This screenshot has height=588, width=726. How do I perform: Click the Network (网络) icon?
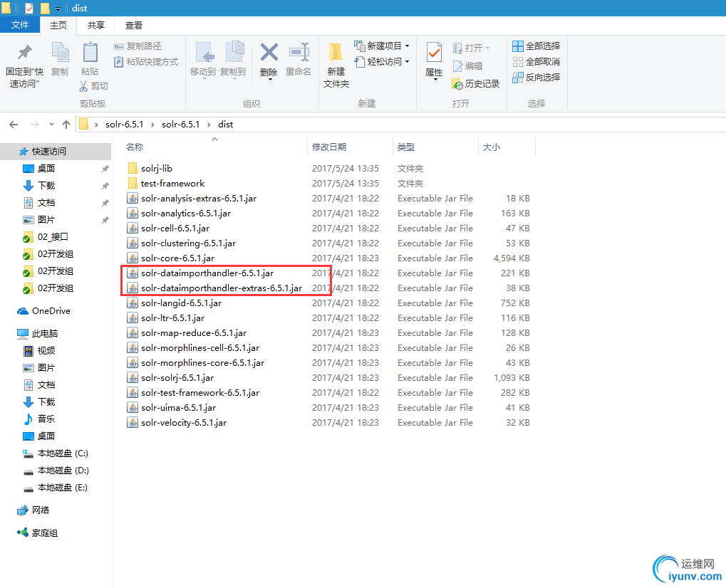coord(23,510)
